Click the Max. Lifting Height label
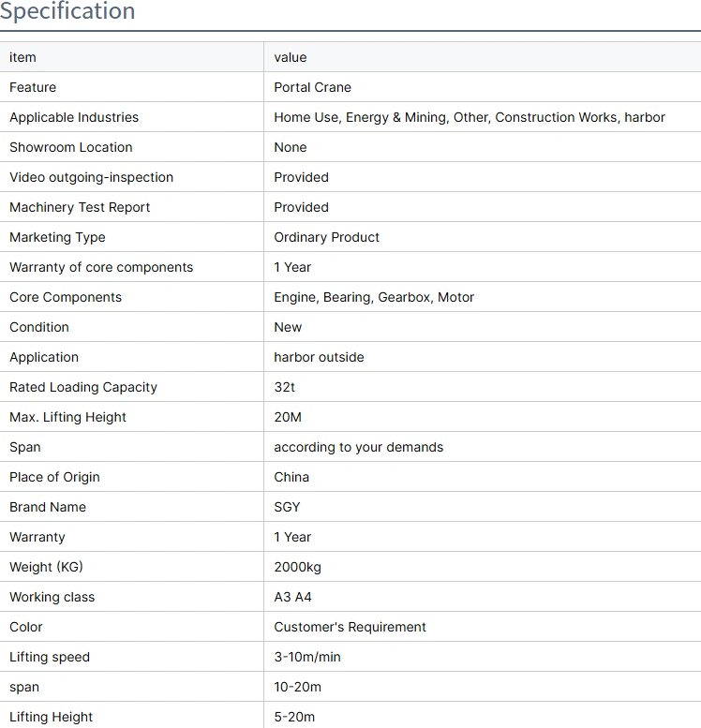This screenshot has height=728, width=701. (x=67, y=417)
